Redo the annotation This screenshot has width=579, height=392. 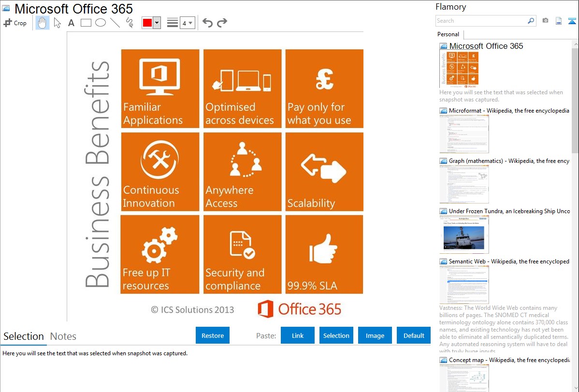(222, 23)
